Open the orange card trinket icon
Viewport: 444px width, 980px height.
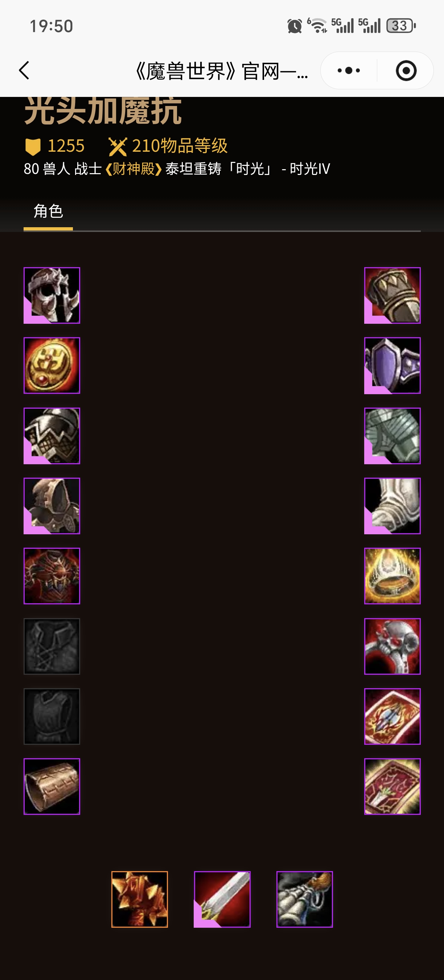pyautogui.click(x=392, y=716)
